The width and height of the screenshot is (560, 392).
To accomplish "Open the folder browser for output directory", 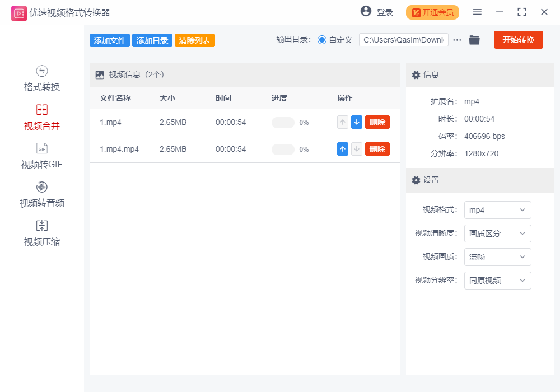I will 474,40.
